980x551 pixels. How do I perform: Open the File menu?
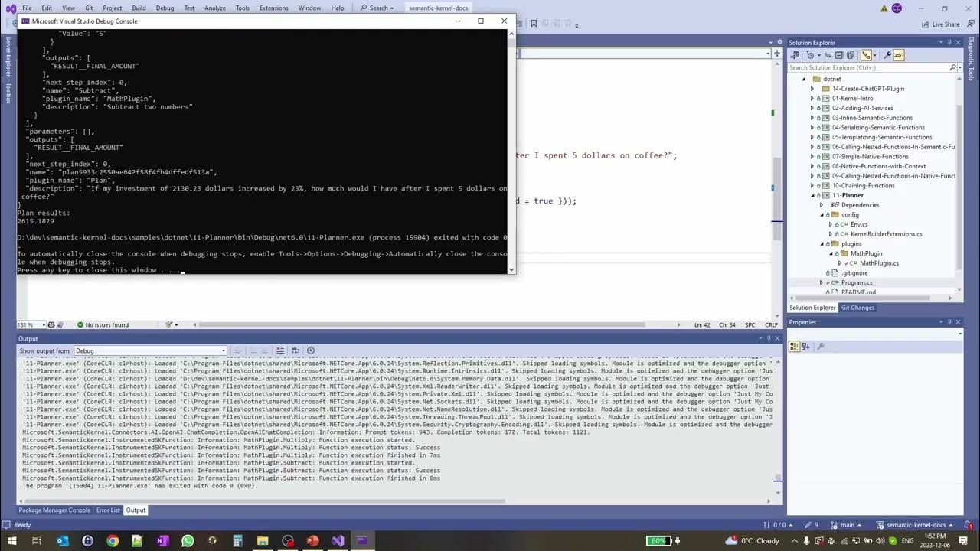point(27,8)
